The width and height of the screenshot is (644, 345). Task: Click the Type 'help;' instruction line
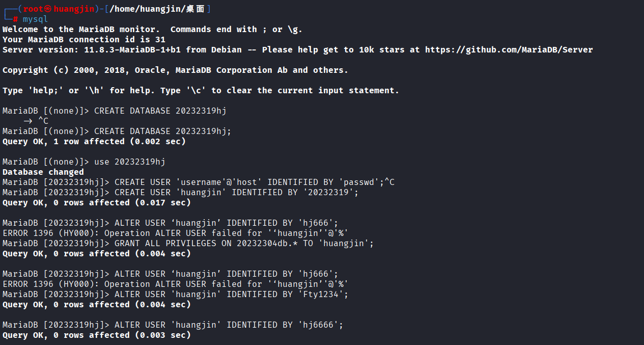(x=201, y=91)
